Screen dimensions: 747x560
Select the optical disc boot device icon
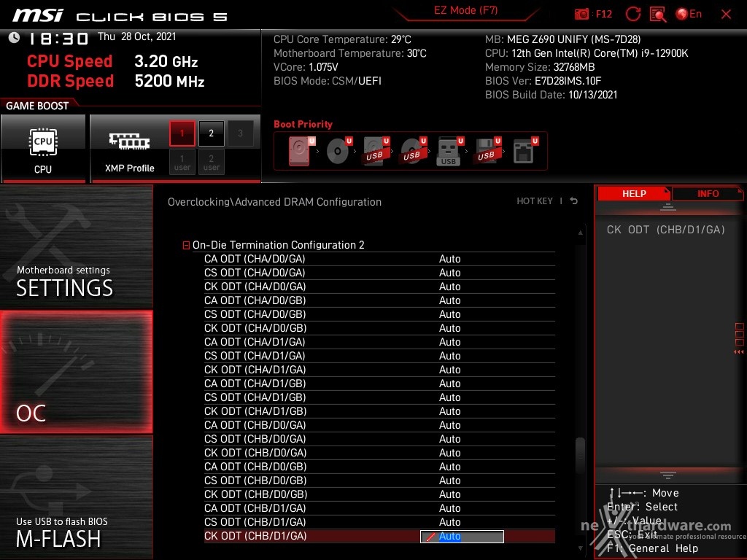pos(338,150)
